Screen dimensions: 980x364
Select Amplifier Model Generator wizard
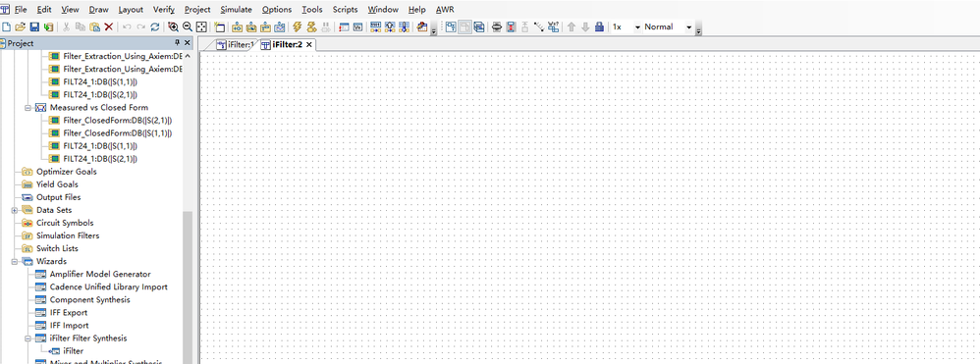click(100, 274)
